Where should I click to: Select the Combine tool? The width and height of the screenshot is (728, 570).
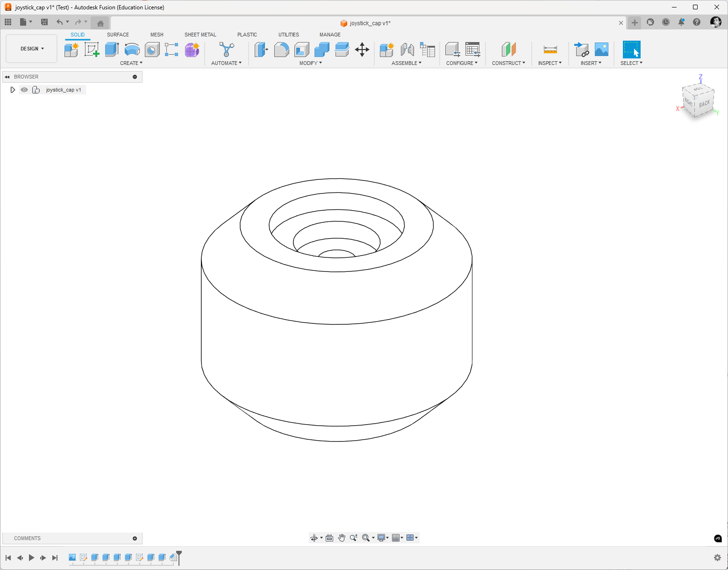coord(322,50)
